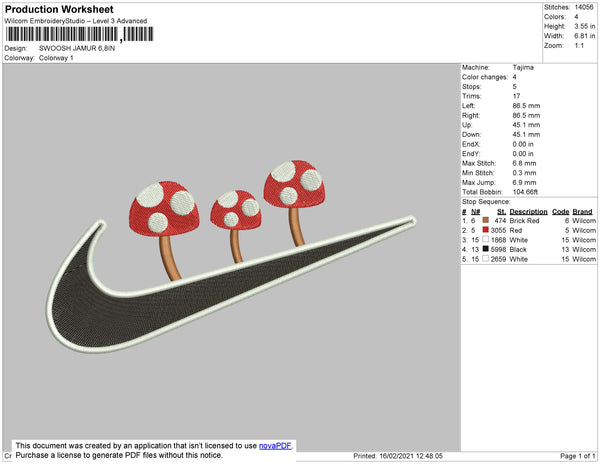Screen dimensions: 600x464
Task: Click the Code column header
Action: click(x=561, y=212)
